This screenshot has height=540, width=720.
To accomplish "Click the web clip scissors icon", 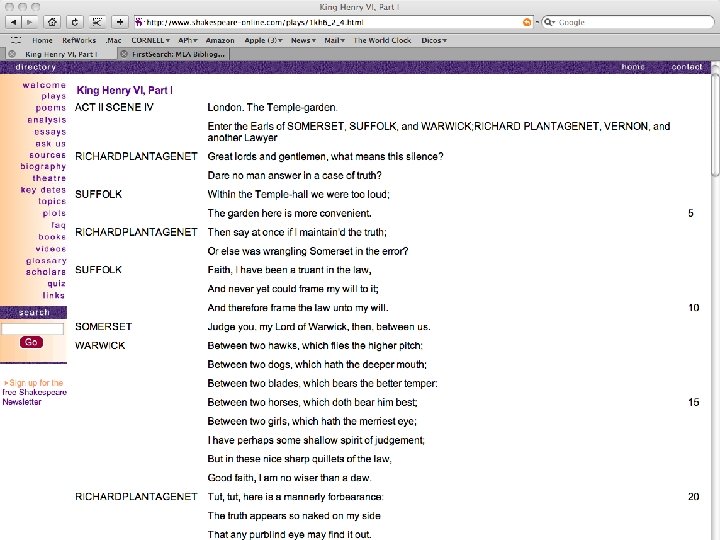I will coord(97,22).
